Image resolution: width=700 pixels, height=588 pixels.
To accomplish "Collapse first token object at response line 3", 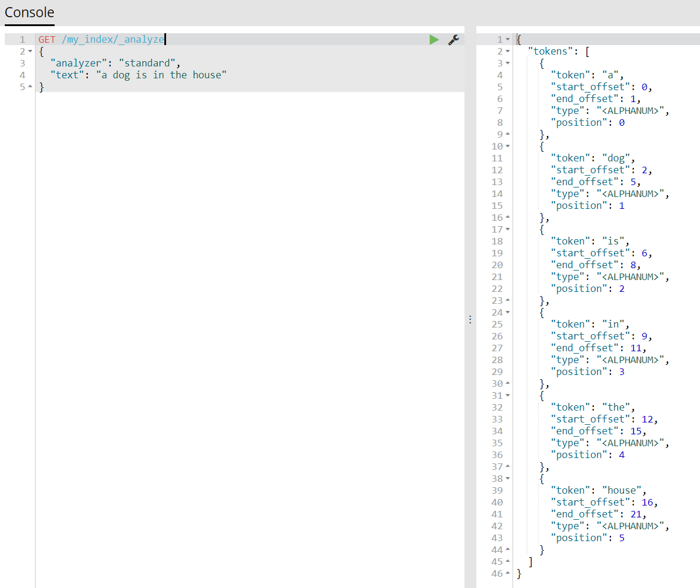I will coord(508,63).
